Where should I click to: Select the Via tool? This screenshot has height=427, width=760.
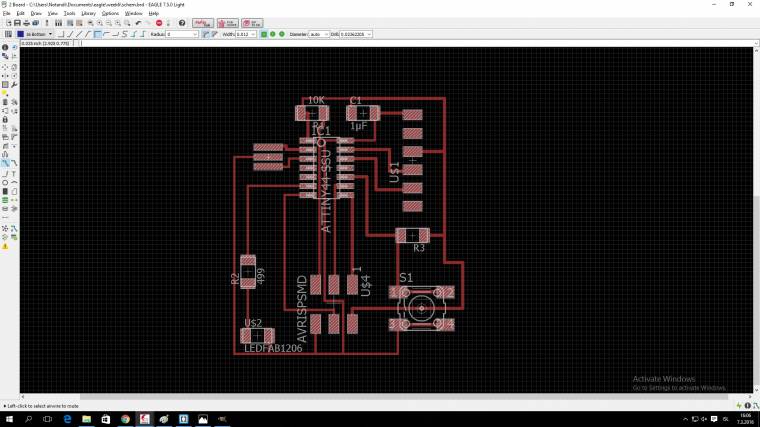(x=5, y=200)
